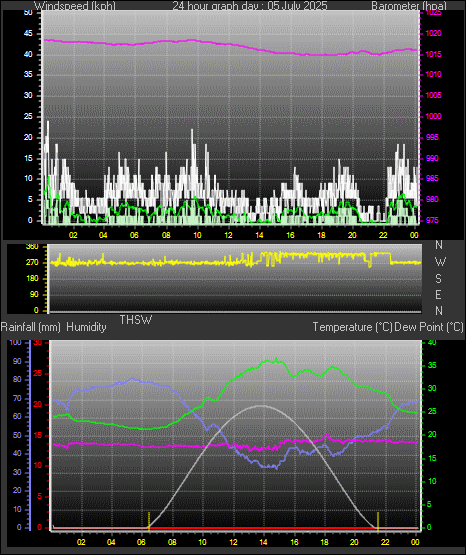Image resolution: width=466 pixels, height=555 pixels.
Task: Click the S compass label on wind direction chart
Action: click(438, 279)
